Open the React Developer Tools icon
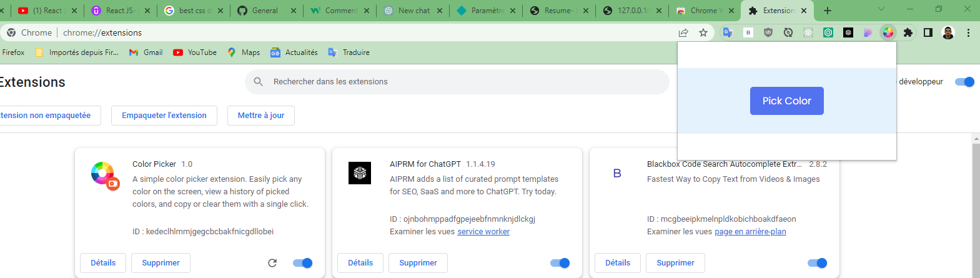The image size is (980, 278). [808, 32]
